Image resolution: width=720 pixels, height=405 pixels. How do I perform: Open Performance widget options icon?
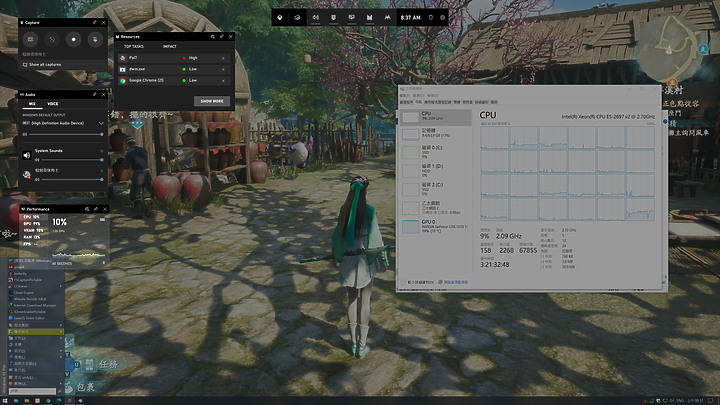87,209
